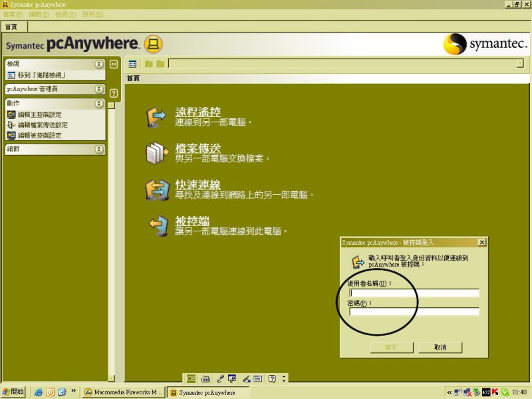Click the icon beside 編輯檔案傳送設定
Screen dimensions: 532x399
[x=11, y=125]
